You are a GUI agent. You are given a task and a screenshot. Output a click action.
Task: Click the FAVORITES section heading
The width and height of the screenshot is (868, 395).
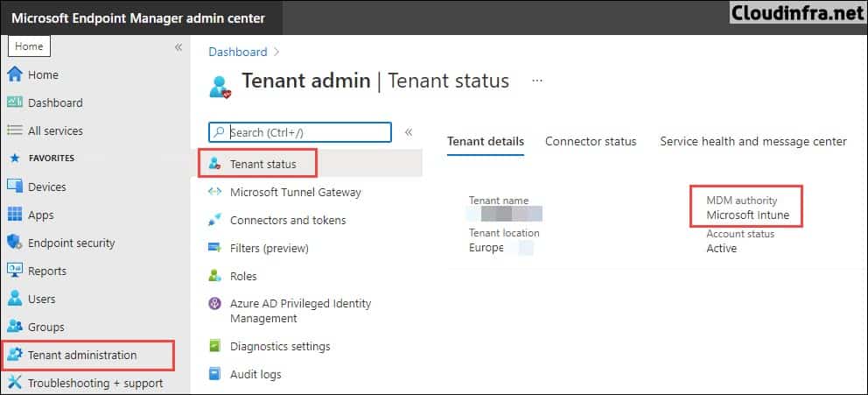click(x=52, y=158)
